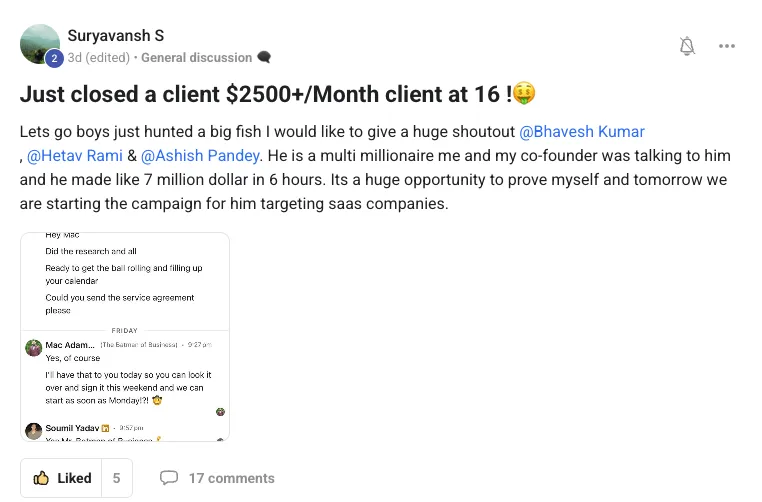
Task: Click the level 2 badge on the avatar
Action: pos(54,59)
